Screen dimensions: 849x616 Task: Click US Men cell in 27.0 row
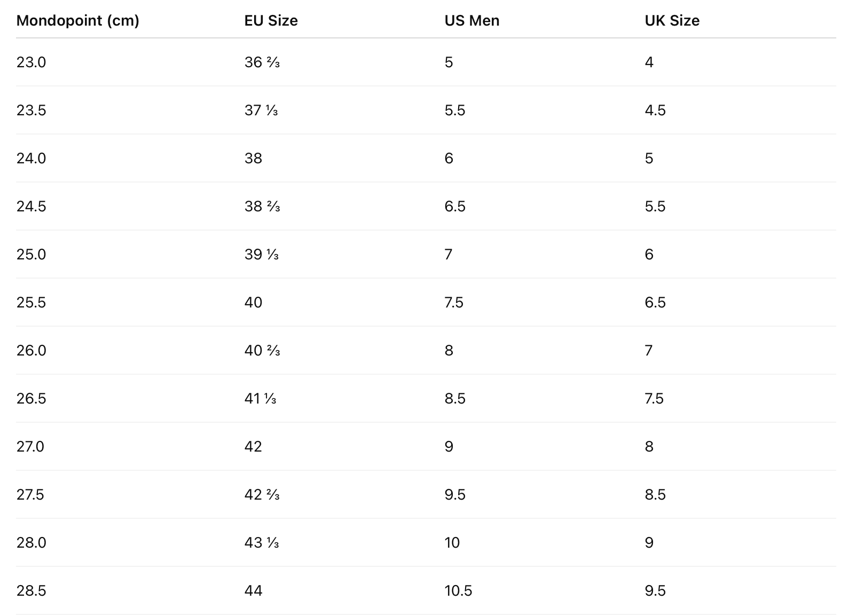pos(449,447)
